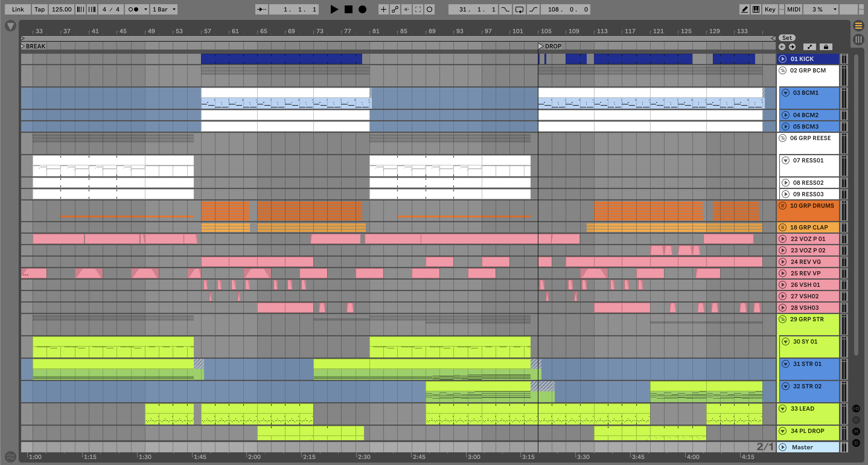This screenshot has width=868, height=465.
Task: Click the Tap tempo button
Action: click(40, 9)
